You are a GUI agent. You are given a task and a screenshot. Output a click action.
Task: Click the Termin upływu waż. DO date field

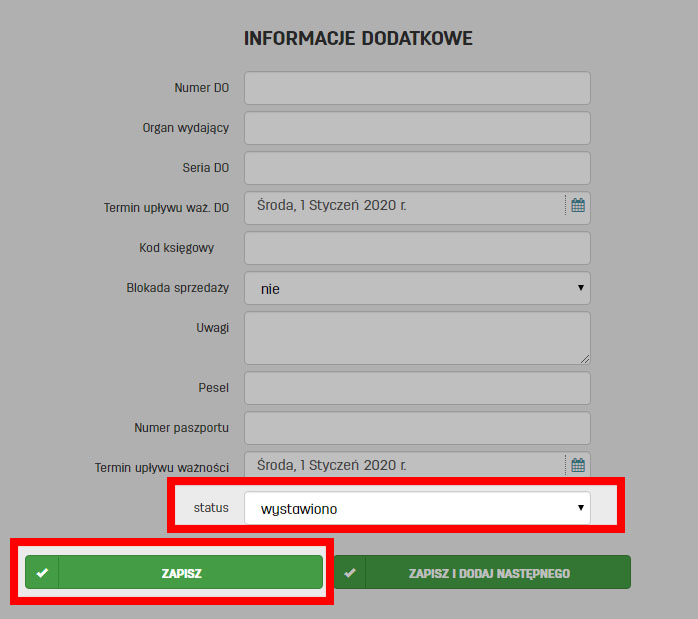click(x=405, y=206)
